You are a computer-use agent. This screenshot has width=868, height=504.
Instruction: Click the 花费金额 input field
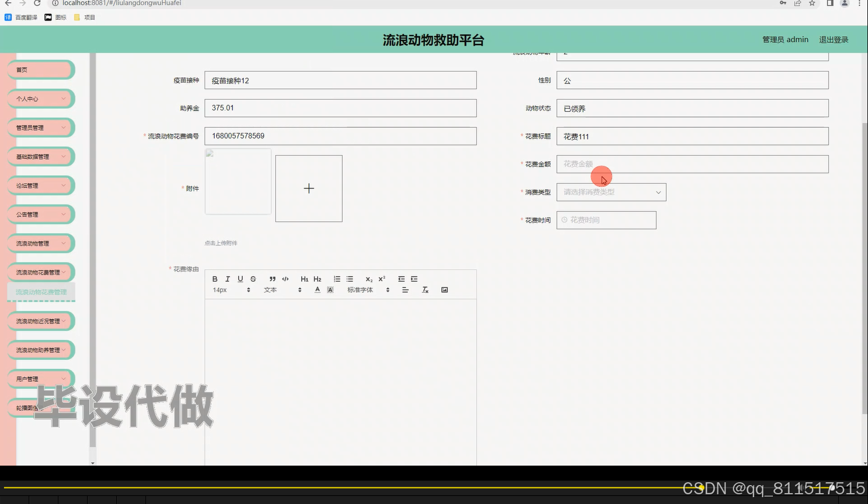(692, 164)
